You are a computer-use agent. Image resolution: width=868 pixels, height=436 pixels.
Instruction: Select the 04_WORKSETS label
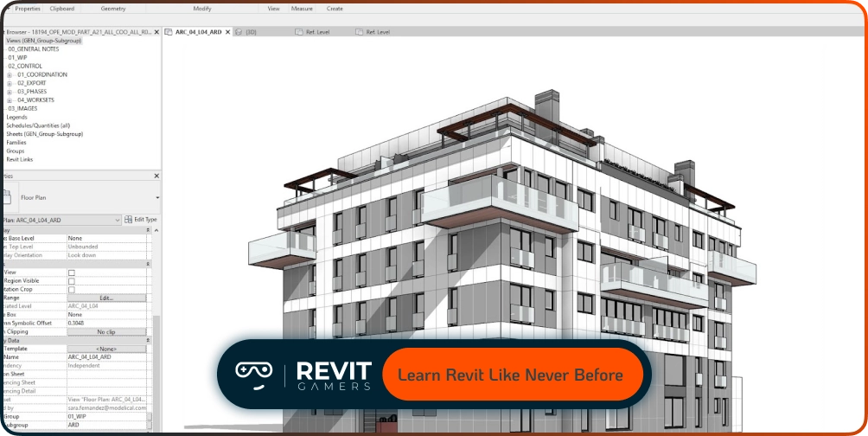[x=35, y=100]
